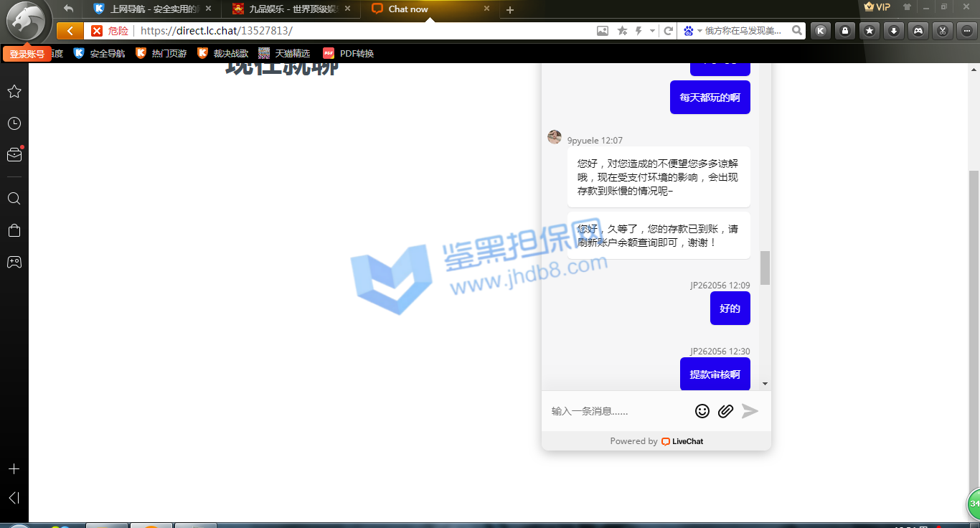This screenshot has width=980, height=528.
Task: Click the 登录账号 login button
Action: (27, 54)
